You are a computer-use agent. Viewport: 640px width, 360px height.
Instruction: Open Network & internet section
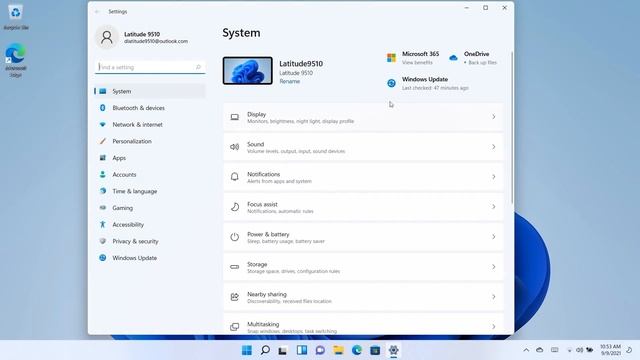[150, 124]
